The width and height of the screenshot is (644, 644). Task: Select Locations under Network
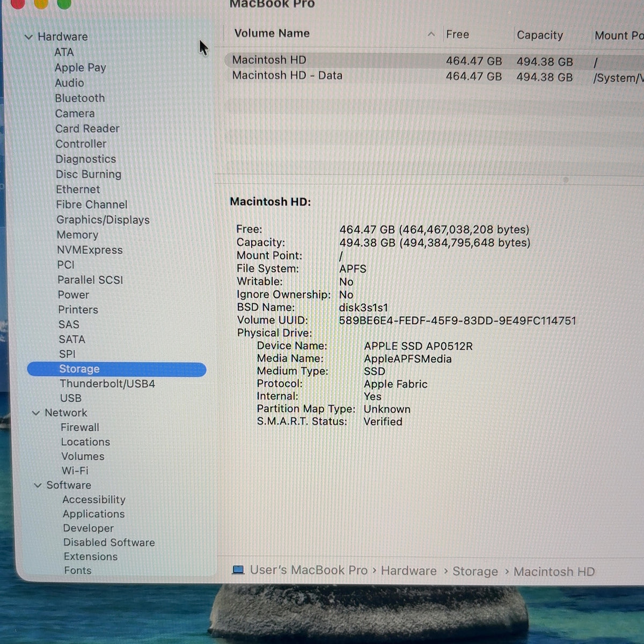85,442
